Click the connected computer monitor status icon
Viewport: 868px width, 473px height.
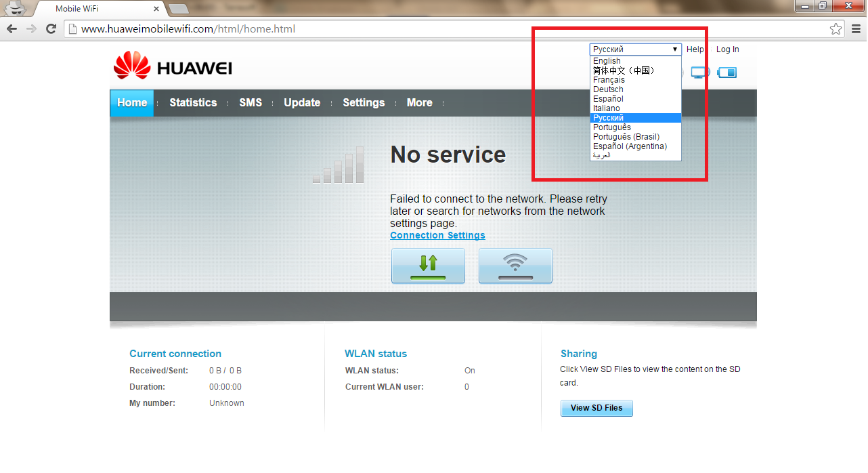click(700, 73)
